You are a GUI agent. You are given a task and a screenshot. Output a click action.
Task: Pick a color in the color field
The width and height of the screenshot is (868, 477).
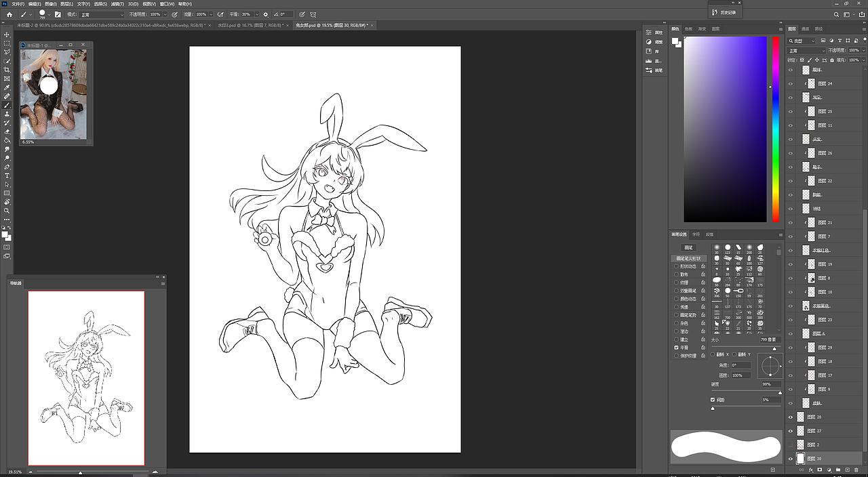[x=725, y=129]
